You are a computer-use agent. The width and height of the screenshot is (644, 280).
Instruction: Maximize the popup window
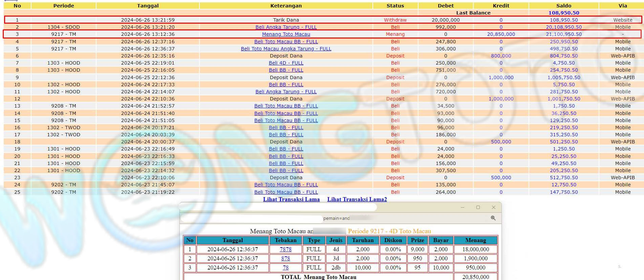point(478,207)
